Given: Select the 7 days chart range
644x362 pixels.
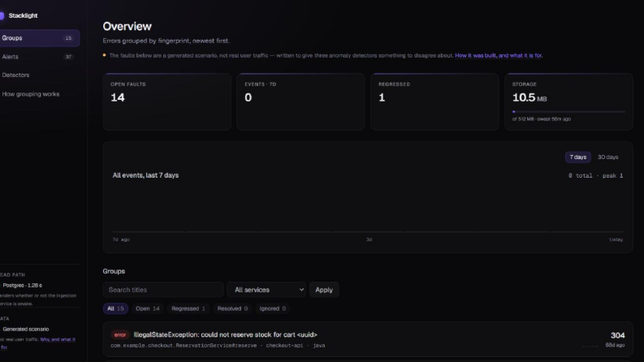Looking at the screenshot, I should coord(578,157).
